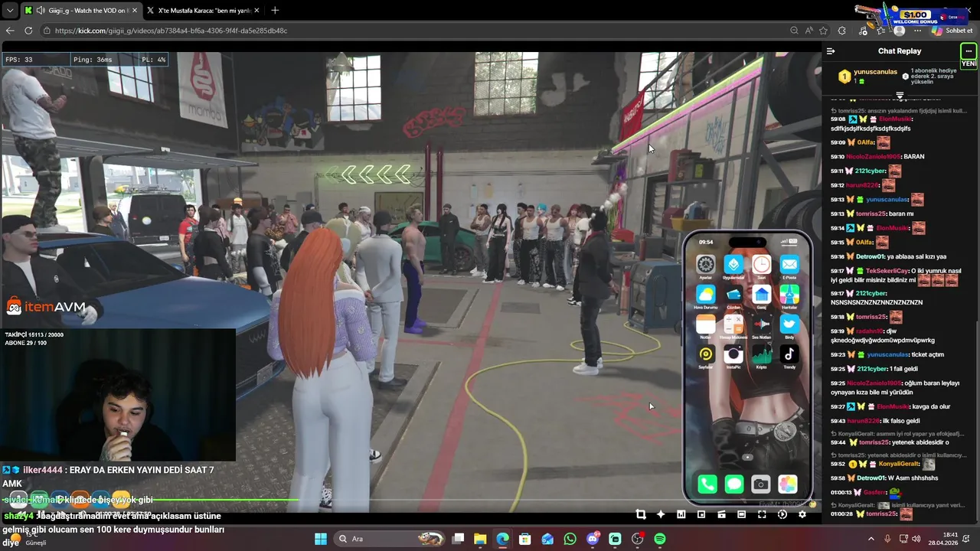This screenshot has height=551, width=980.
Task: Cast the video using the cast icon
Action: (x=721, y=514)
